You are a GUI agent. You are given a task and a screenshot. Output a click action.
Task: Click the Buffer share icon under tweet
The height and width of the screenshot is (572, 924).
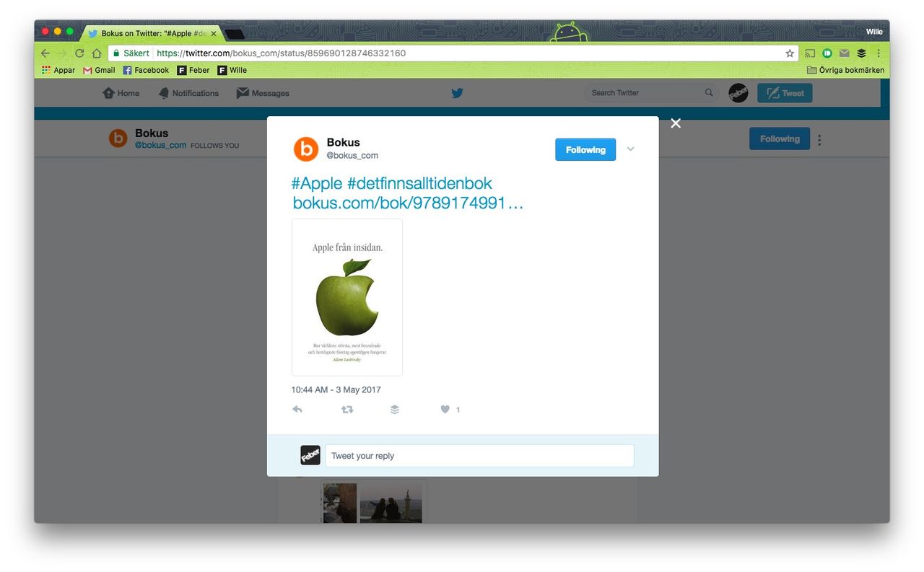[x=394, y=409]
